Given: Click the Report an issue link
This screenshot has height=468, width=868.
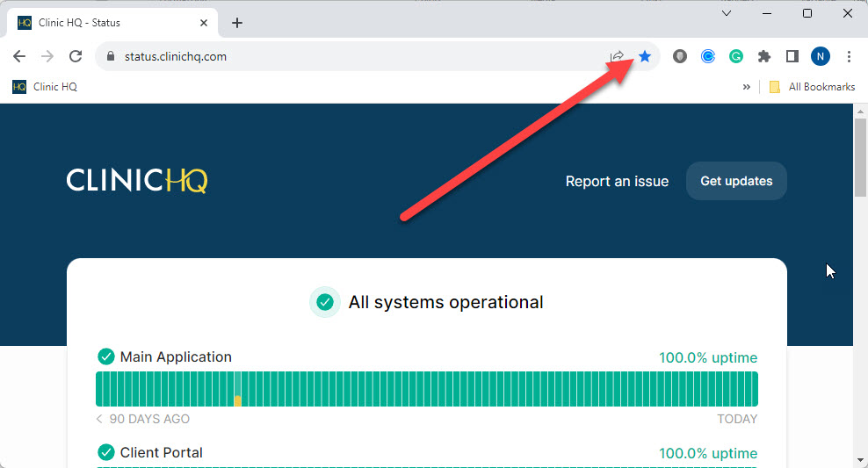Looking at the screenshot, I should click(x=617, y=181).
